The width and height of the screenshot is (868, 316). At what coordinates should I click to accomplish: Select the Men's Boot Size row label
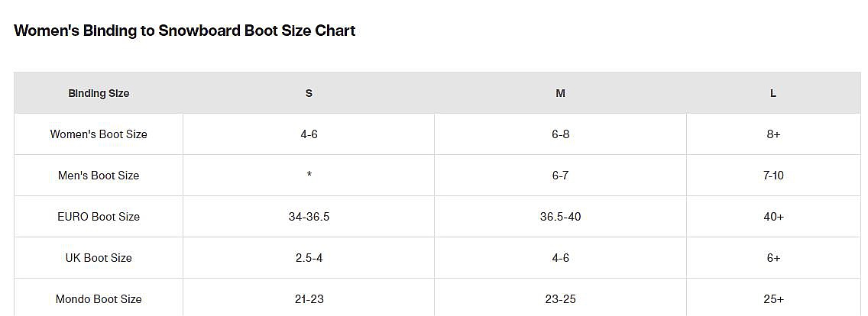click(99, 176)
